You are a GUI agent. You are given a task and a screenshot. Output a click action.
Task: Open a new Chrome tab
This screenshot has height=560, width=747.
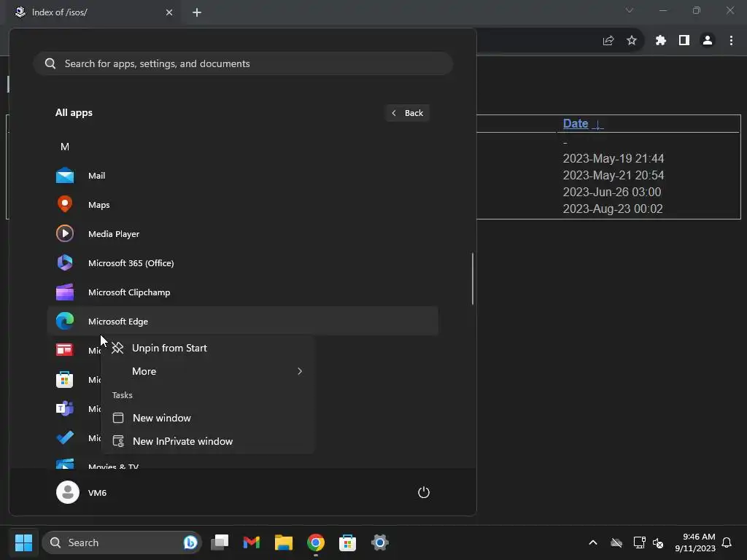click(x=197, y=12)
